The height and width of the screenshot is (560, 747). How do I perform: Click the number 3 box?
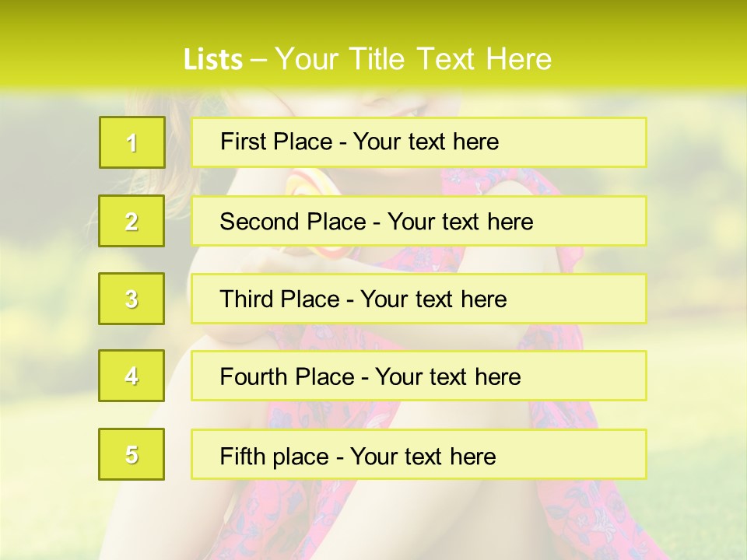tap(132, 299)
